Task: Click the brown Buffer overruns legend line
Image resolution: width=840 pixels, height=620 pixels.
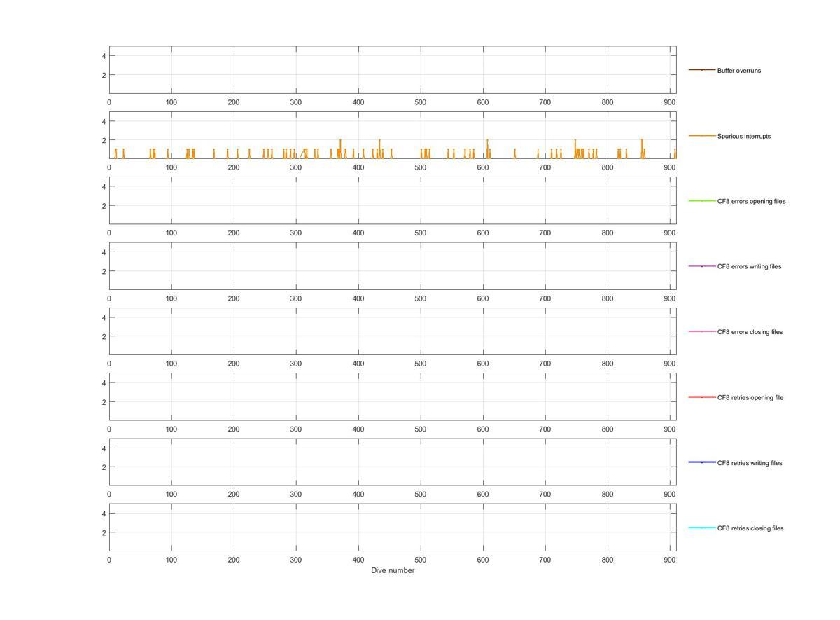Action: click(702, 70)
